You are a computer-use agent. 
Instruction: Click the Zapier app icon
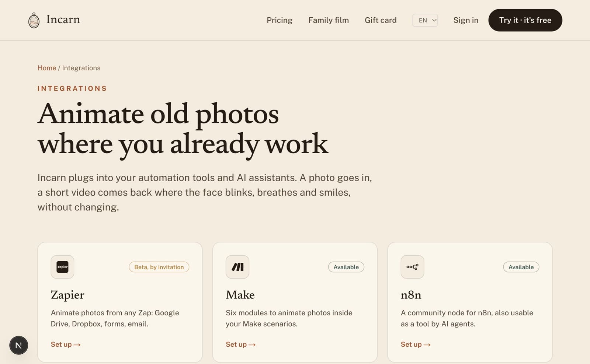click(x=62, y=267)
